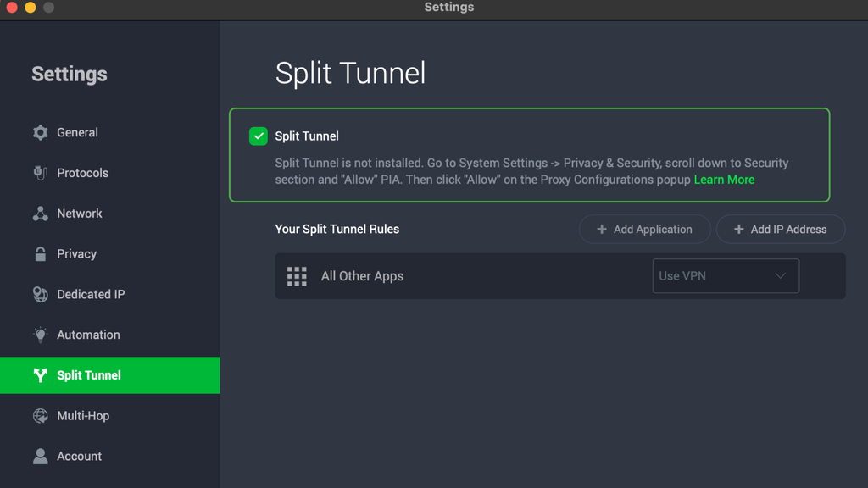The image size is (868, 488).
Task: Switch to the Protocols tab
Action: (x=110, y=173)
